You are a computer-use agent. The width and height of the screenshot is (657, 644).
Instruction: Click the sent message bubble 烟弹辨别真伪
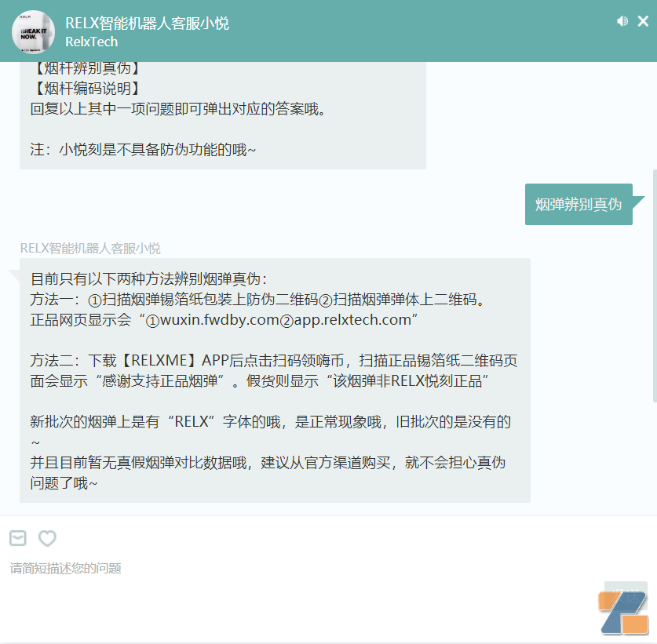point(579,205)
